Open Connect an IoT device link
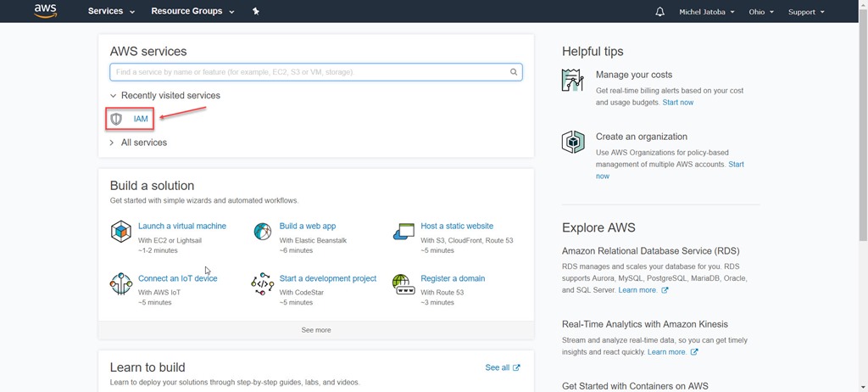This screenshot has width=868, height=392. (x=178, y=278)
